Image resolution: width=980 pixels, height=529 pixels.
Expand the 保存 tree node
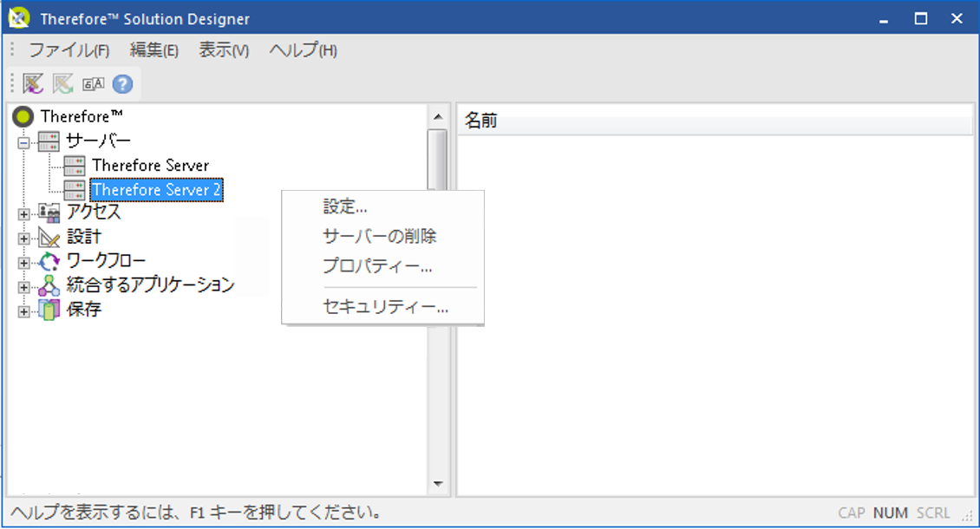23,312
